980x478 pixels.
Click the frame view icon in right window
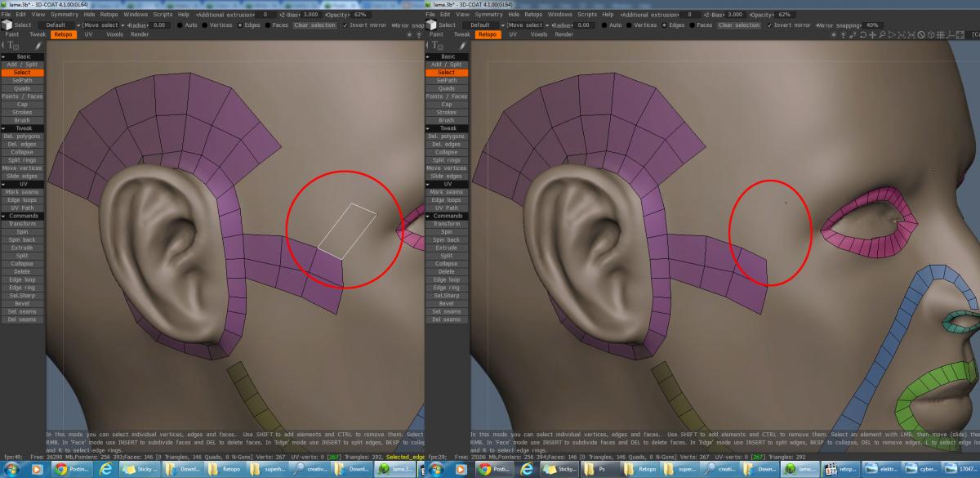[960, 35]
